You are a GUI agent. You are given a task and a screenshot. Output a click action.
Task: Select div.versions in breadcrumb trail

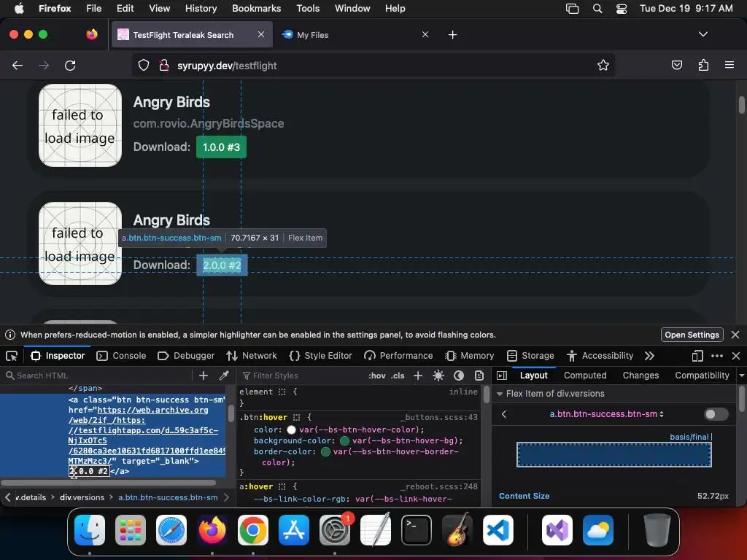[x=82, y=497]
